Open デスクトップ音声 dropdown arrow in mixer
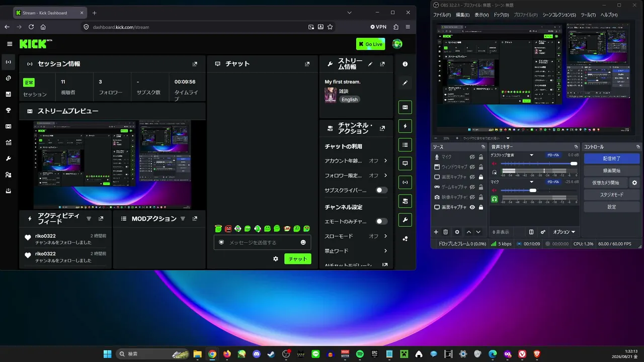Screen dimensions: 644x362 (531, 155)
